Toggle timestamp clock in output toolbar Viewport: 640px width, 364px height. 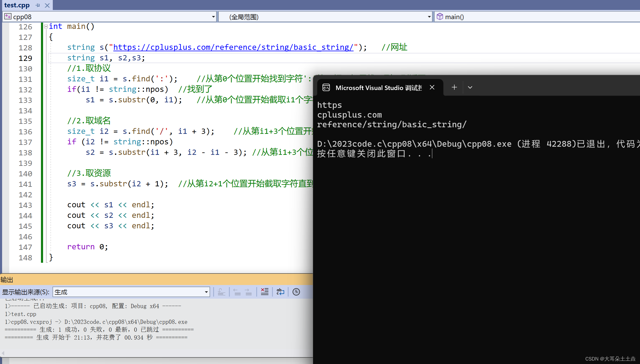296,292
